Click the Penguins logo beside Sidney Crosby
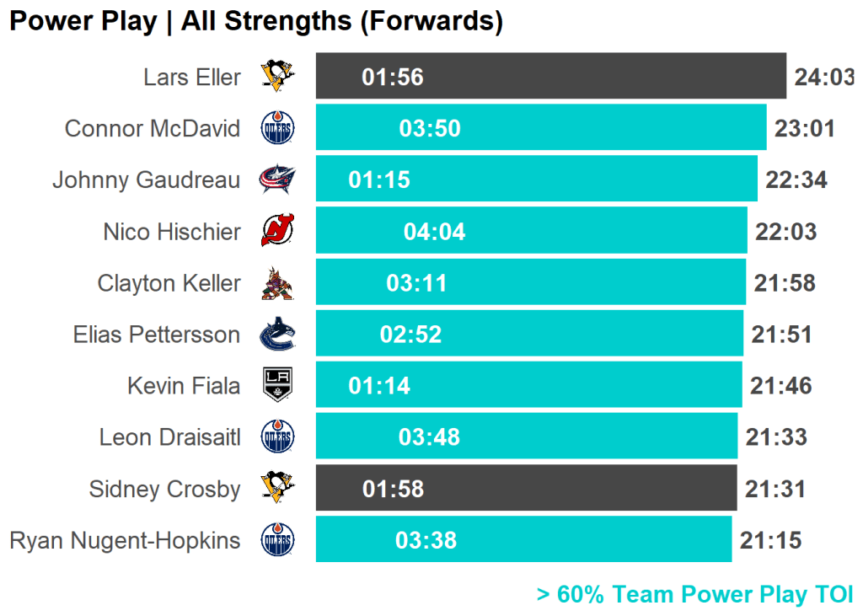The width and height of the screenshot is (863, 616). coord(277,489)
